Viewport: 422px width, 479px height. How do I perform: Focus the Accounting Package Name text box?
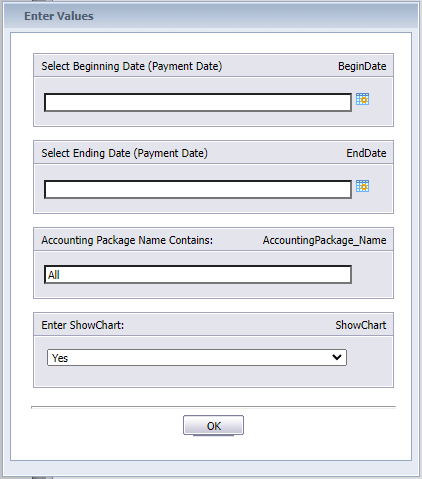coord(198,275)
